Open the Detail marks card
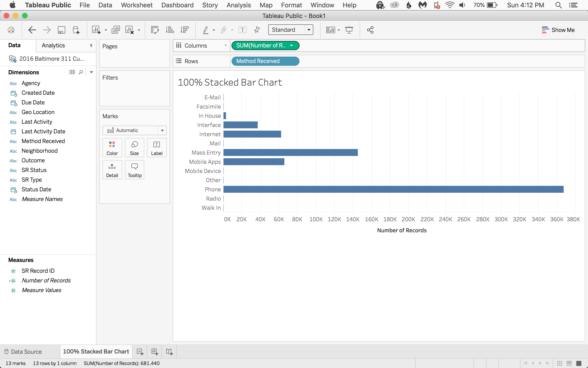The image size is (588, 368). click(112, 170)
